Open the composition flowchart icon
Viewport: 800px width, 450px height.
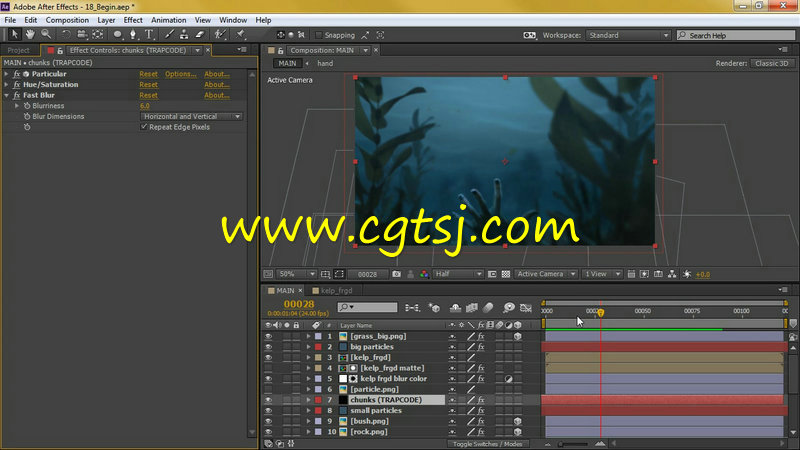(x=672, y=274)
